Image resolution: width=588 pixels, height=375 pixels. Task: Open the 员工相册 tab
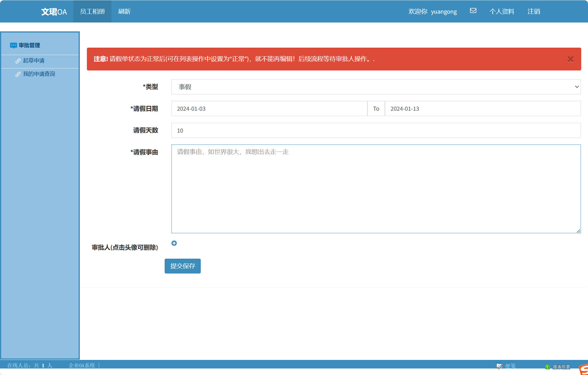(x=92, y=12)
